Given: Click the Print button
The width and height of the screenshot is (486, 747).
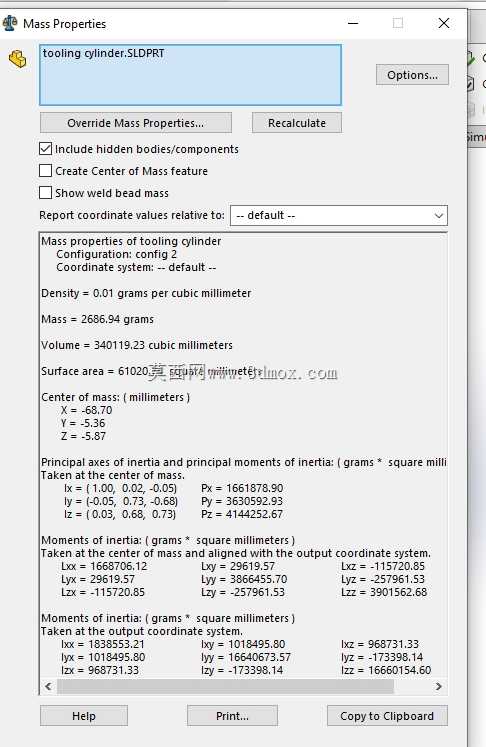Looking at the screenshot, I should (232, 716).
